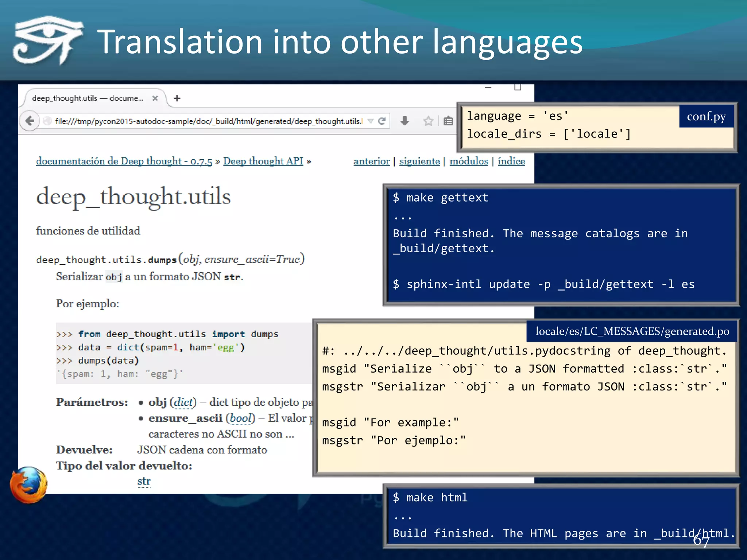The image size is (747, 560).
Task: Click the 'locale/es/LC_MESSAGES/generated.po' label
Action: pyautogui.click(x=632, y=331)
